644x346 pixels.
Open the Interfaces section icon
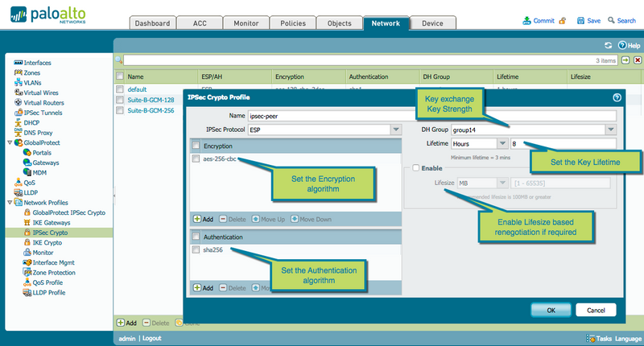[x=18, y=63]
